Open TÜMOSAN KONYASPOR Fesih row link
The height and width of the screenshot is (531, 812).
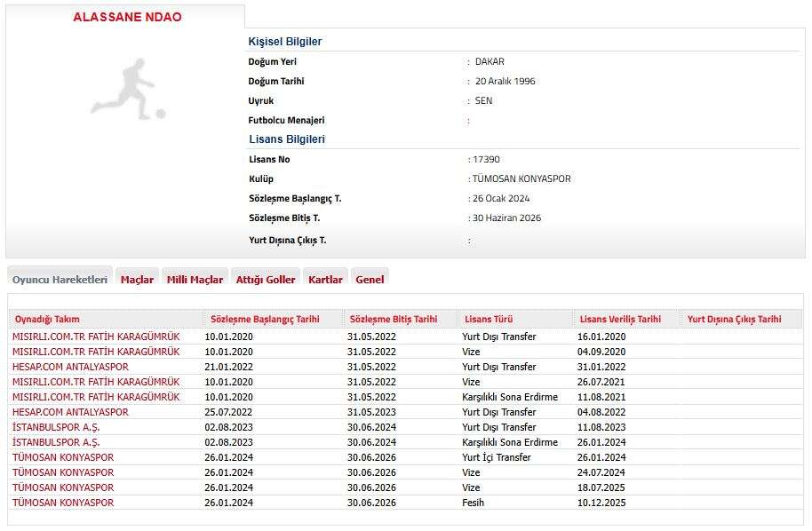(63, 503)
